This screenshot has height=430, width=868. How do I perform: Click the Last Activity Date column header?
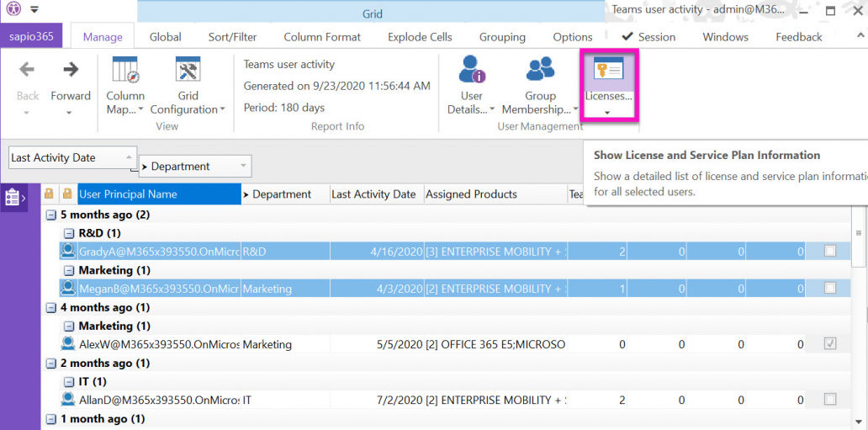click(377, 194)
